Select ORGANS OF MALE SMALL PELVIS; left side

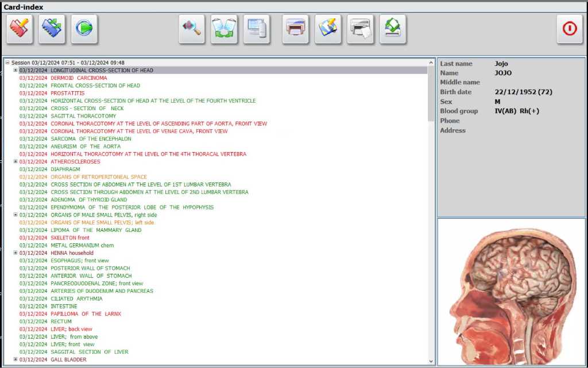(87, 223)
